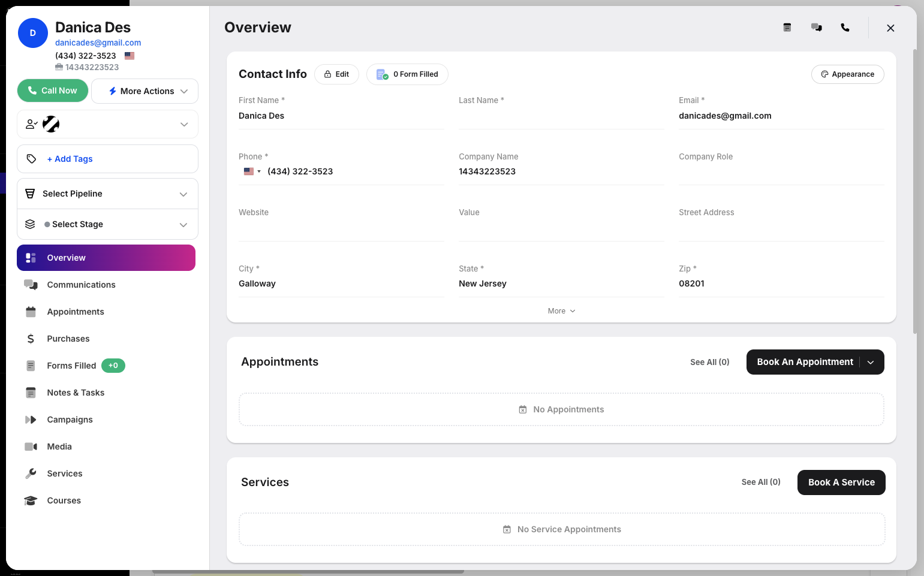Expand More contact info fields
The width and height of the screenshot is (924, 576).
click(561, 311)
